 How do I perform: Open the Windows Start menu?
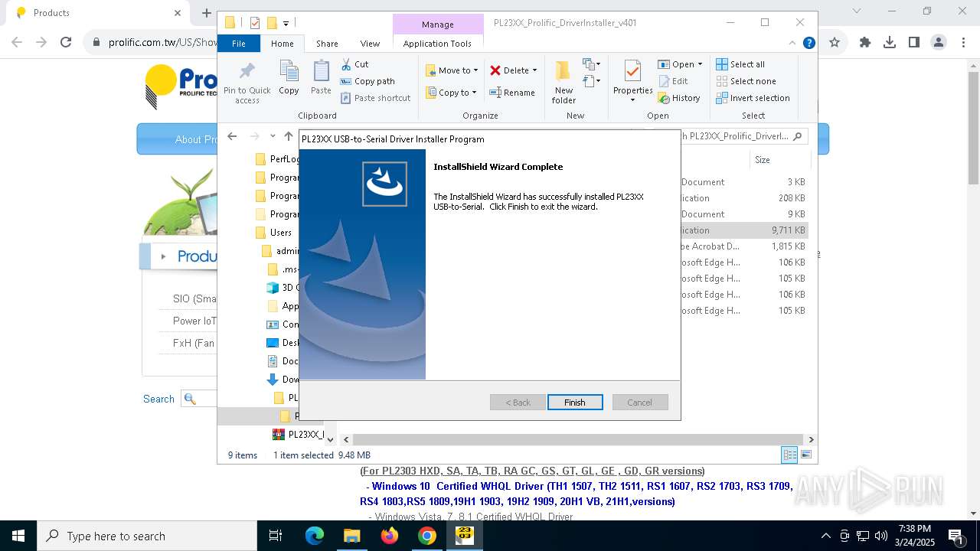(x=18, y=536)
